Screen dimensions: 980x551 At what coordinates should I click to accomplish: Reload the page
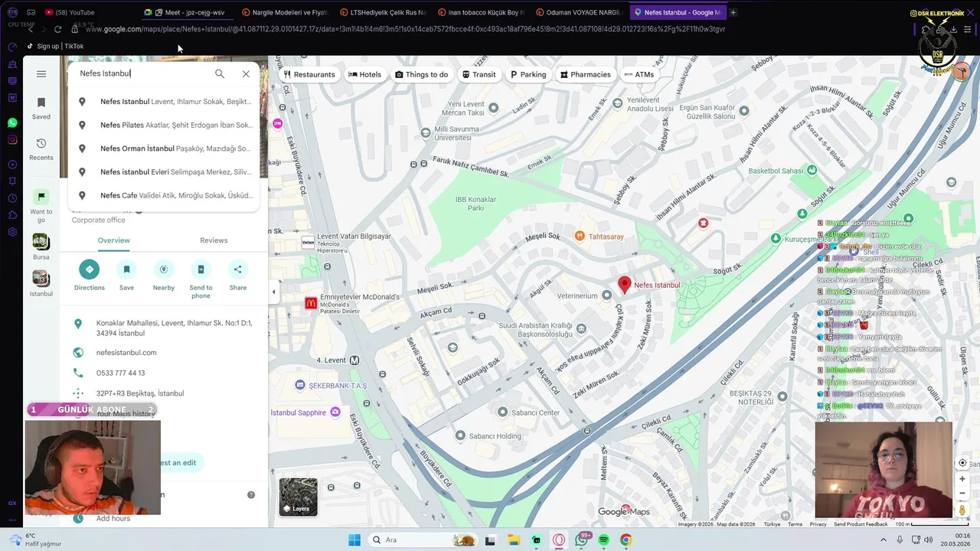click(x=57, y=29)
